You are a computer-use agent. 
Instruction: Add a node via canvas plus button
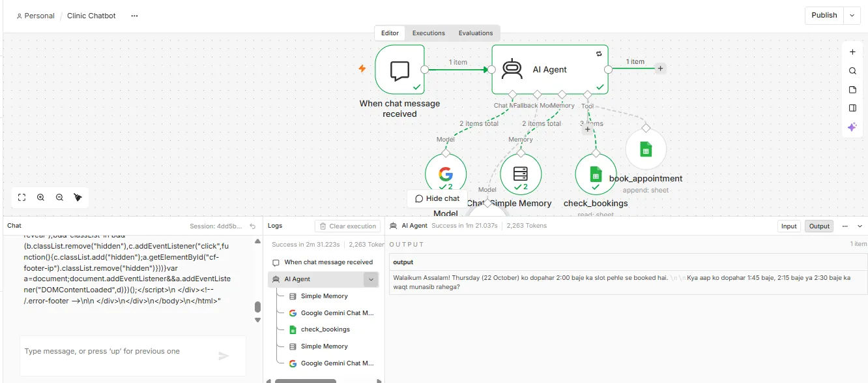852,52
